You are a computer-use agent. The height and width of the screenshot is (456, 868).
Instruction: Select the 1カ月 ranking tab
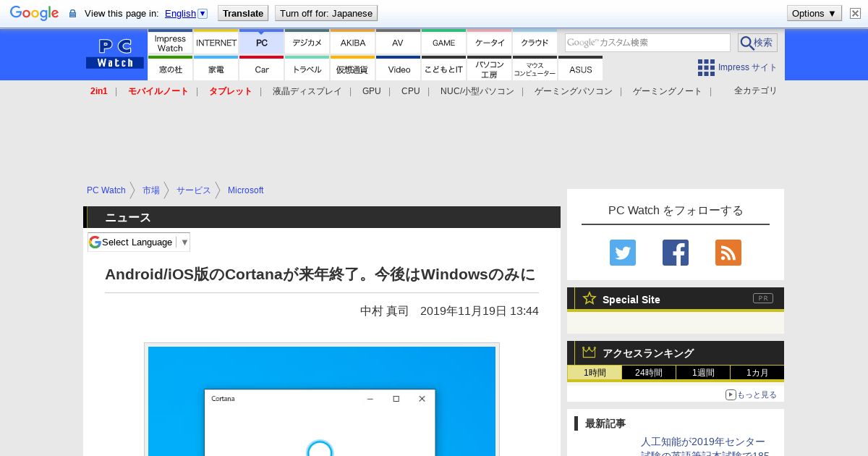click(x=757, y=373)
